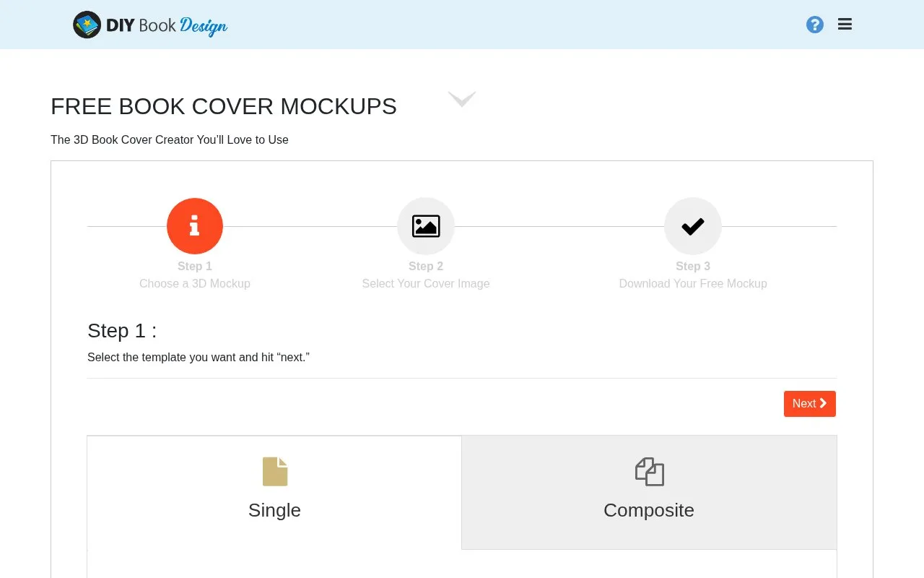Click the composite stacked pages icon
Image resolution: width=924 pixels, height=578 pixels.
tap(650, 472)
